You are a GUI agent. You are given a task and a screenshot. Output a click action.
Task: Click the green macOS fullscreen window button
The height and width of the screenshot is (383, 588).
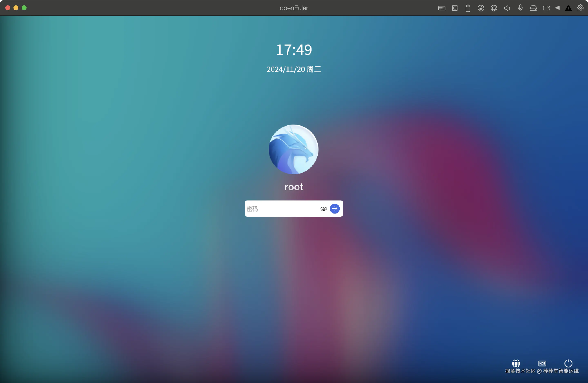[x=24, y=8]
